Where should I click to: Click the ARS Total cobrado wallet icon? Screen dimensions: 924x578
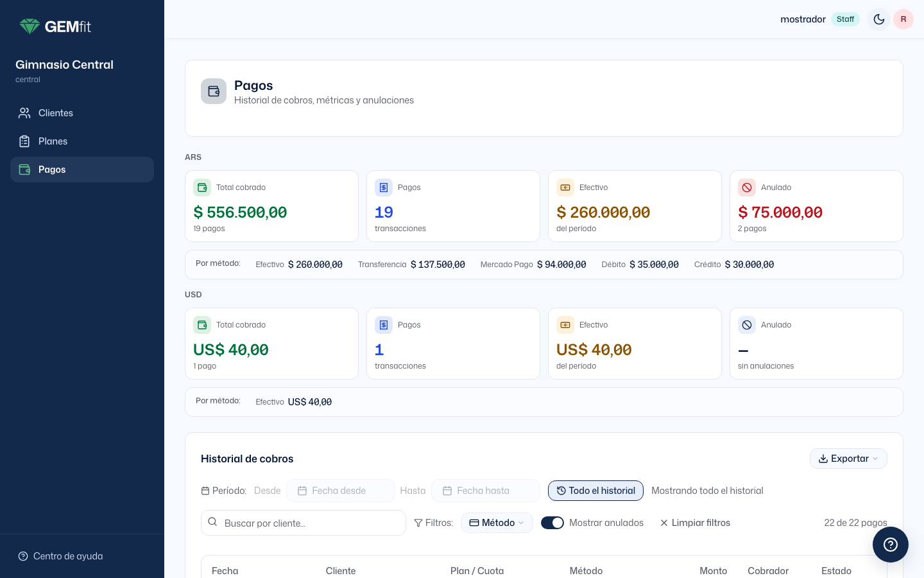202,188
